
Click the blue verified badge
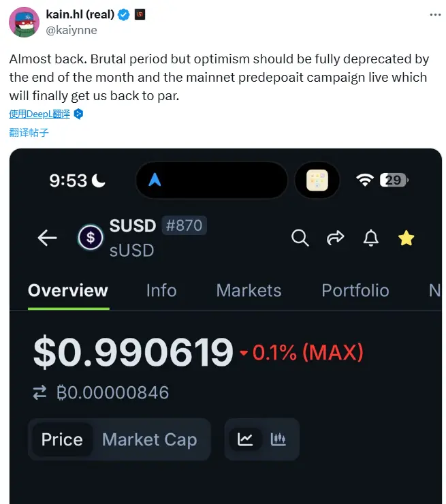[x=123, y=15]
